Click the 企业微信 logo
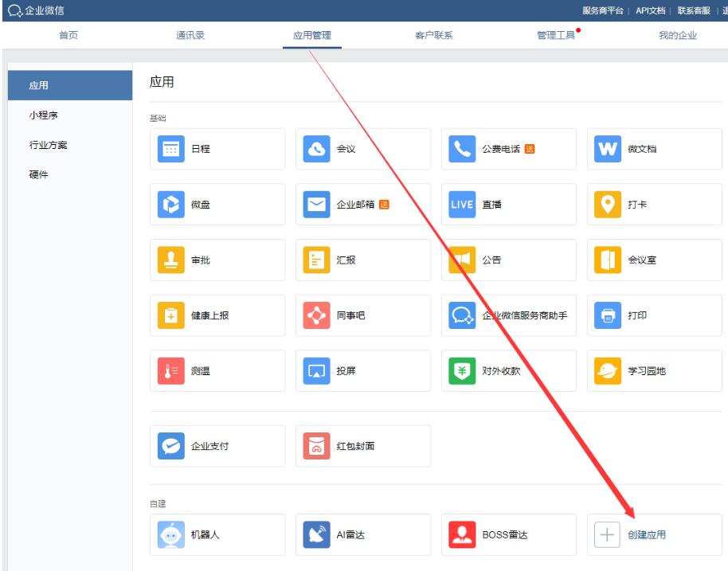 tap(36, 10)
